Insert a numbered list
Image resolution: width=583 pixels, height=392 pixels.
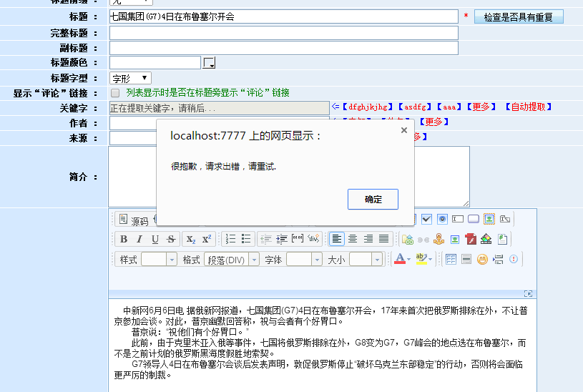[x=230, y=239]
